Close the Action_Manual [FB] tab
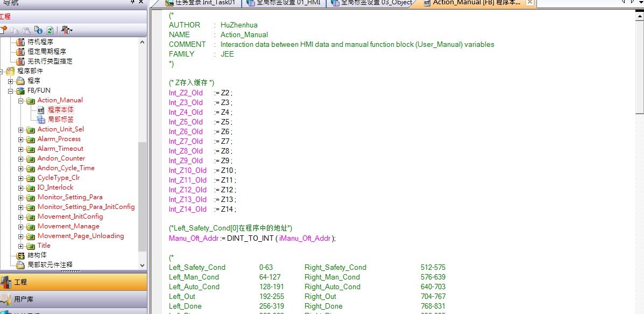Screen dimensions: 644x314 click(x=529, y=3)
